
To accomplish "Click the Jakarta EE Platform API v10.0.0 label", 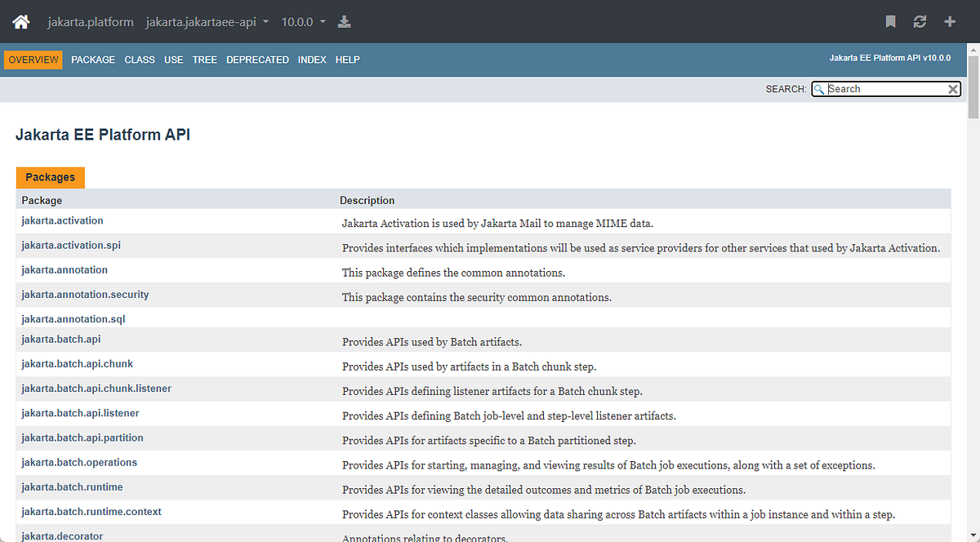I will coord(889,58).
